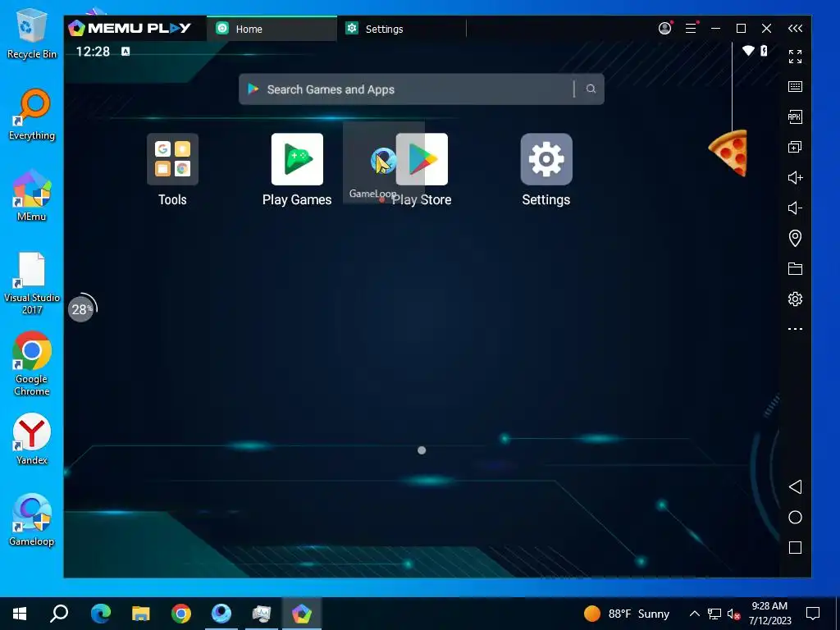Screen dimensions: 840x630
Task: Increase emulator volume
Action: (795, 177)
